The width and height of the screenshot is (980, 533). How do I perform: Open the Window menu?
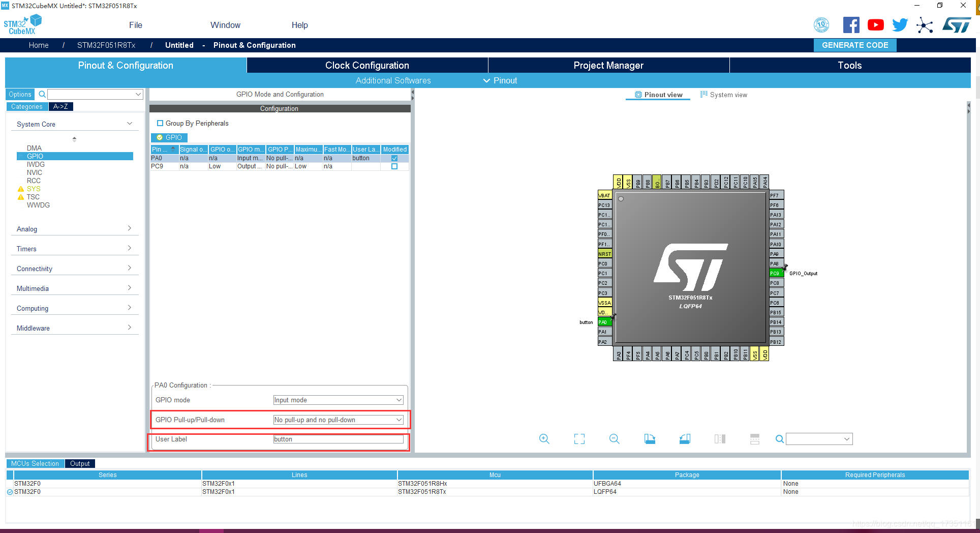pos(225,25)
